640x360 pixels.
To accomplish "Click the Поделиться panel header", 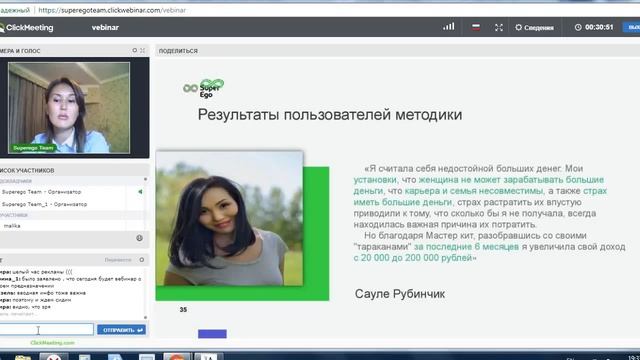I will [178, 51].
